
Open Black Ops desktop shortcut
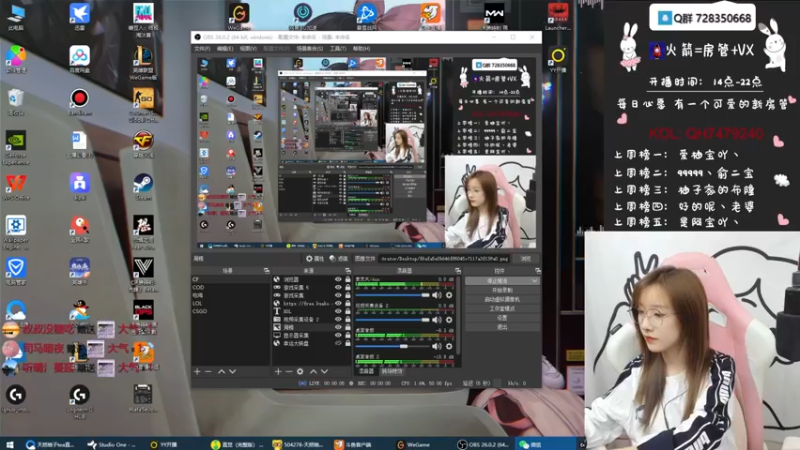143,309
